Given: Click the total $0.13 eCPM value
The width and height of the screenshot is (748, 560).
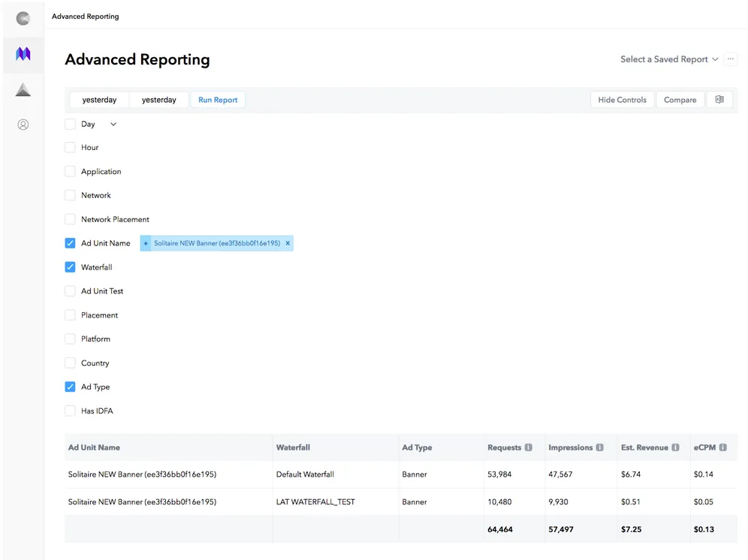Looking at the screenshot, I should [x=704, y=529].
